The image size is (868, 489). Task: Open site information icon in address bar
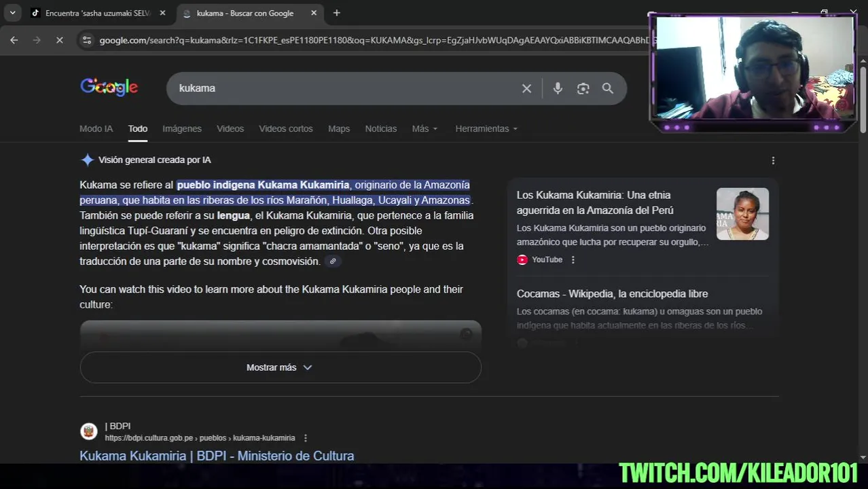click(x=86, y=40)
